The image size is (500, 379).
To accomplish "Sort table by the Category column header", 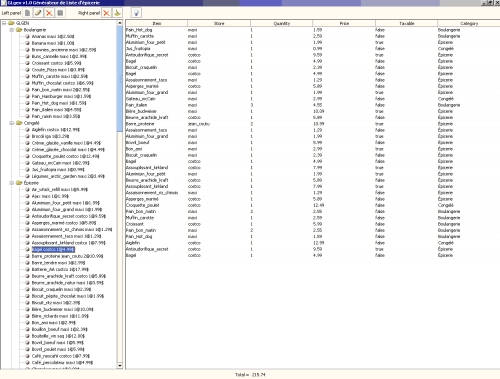I will point(469,23).
